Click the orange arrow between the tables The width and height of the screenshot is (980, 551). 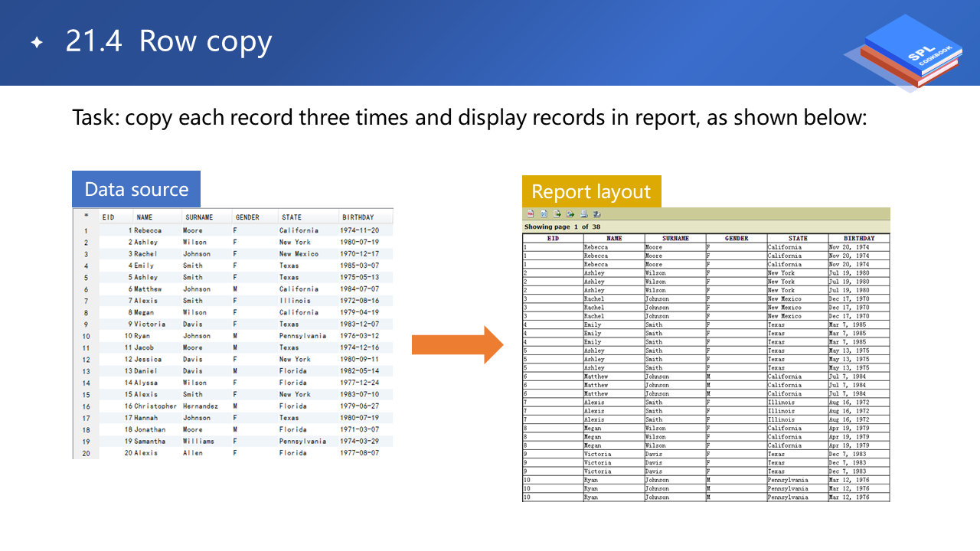coord(457,344)
